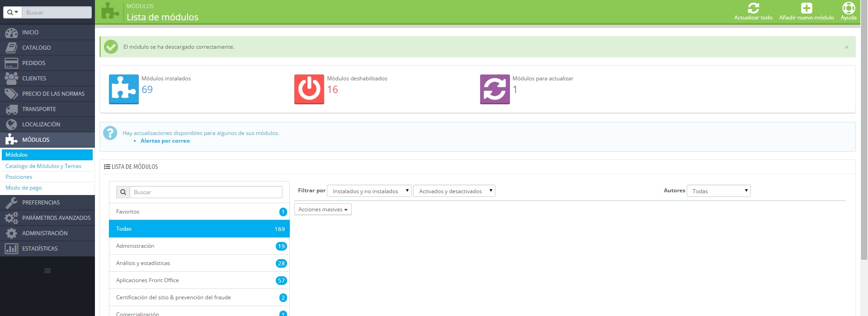The width and height of the screenshot is (868, 316).
Task: Click the Parámetros avanzados gears icon
Action: pyautogui.click(x=11, y=218)
